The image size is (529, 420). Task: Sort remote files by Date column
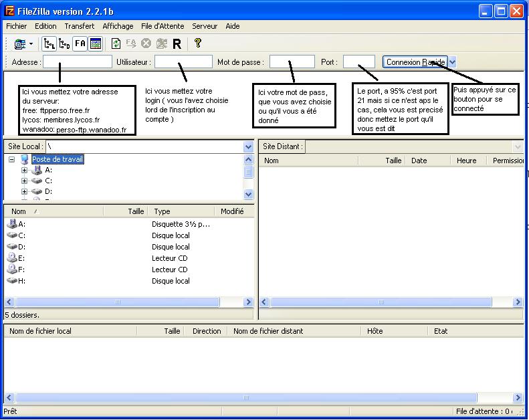pos(428,161)
